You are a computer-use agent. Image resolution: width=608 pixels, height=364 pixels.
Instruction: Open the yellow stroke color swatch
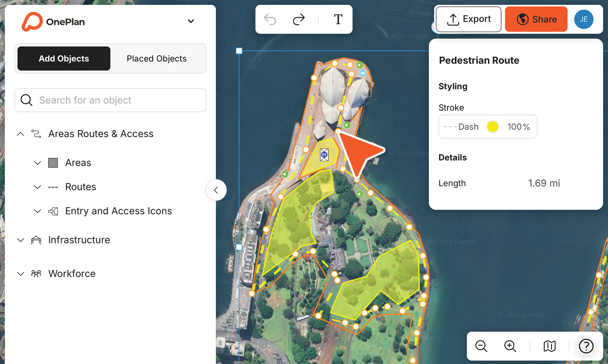tap(493, 127)
